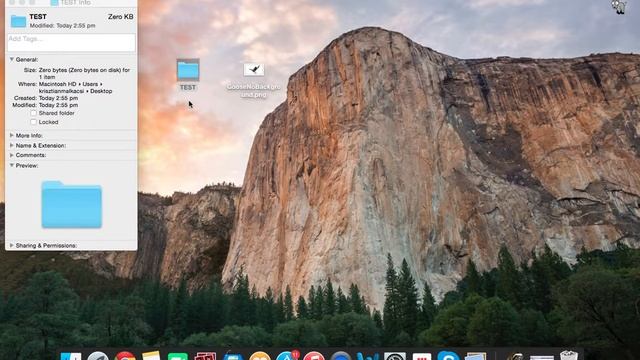640x360 pixels.
Task: Click the TEST label under the desktop folder
Action: (188, 87)
